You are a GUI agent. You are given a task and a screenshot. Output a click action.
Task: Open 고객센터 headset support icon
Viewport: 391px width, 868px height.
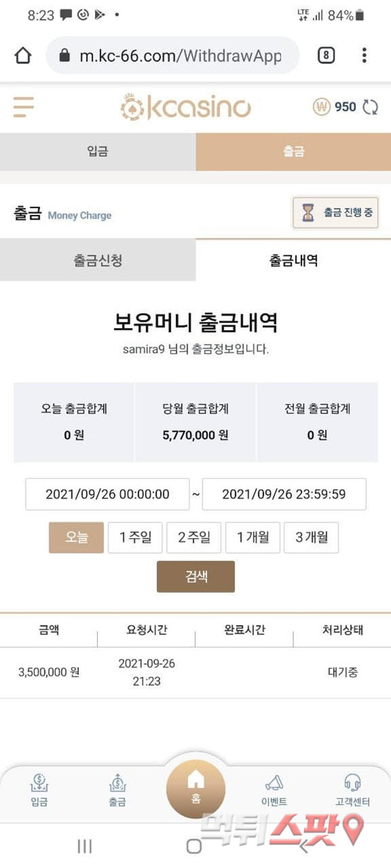(x=353, y=782)
